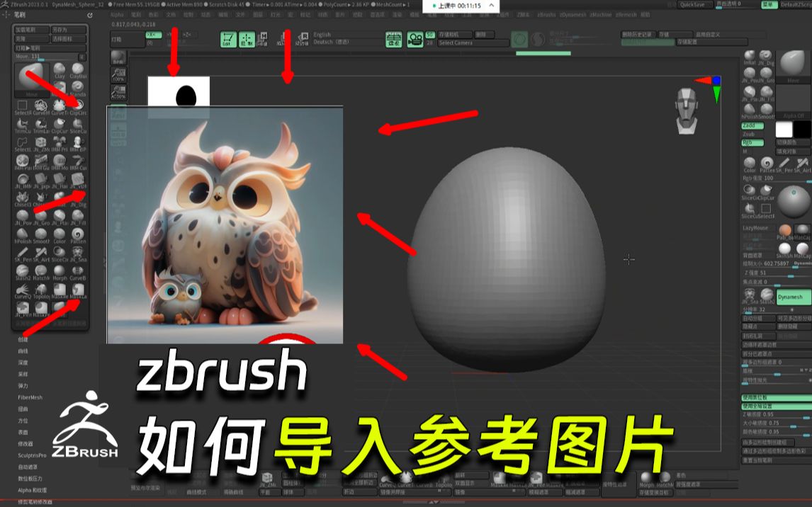This screenshot has height=507, width=812.
Task: Pick the black secondary color swatch
Action: [x=802, y=130]
